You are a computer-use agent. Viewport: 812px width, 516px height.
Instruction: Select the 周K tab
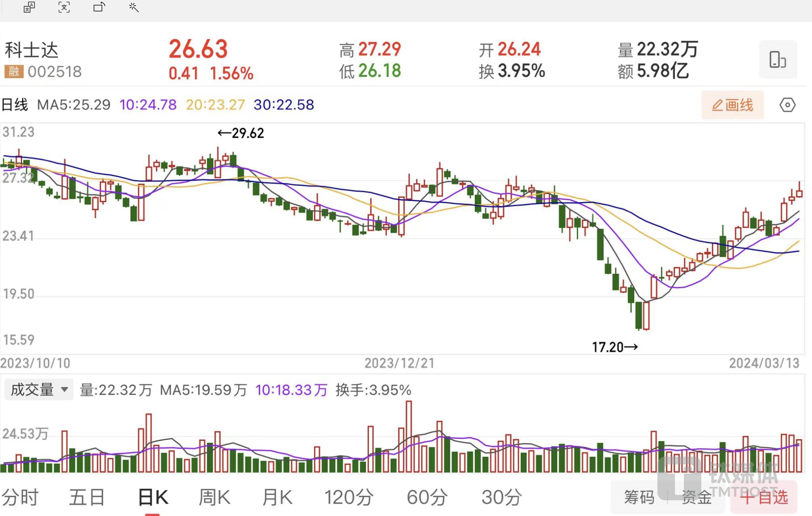point(214,497)
